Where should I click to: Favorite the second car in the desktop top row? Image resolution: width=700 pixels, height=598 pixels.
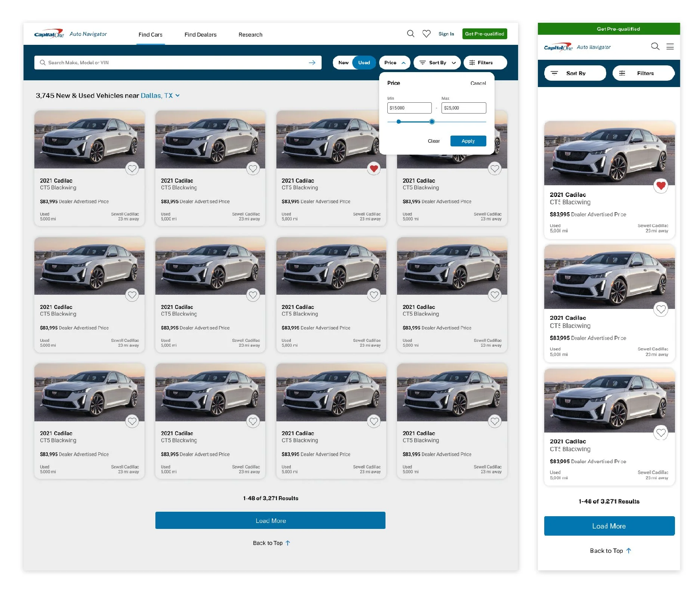pyautogui.click(x=253, y=168)
